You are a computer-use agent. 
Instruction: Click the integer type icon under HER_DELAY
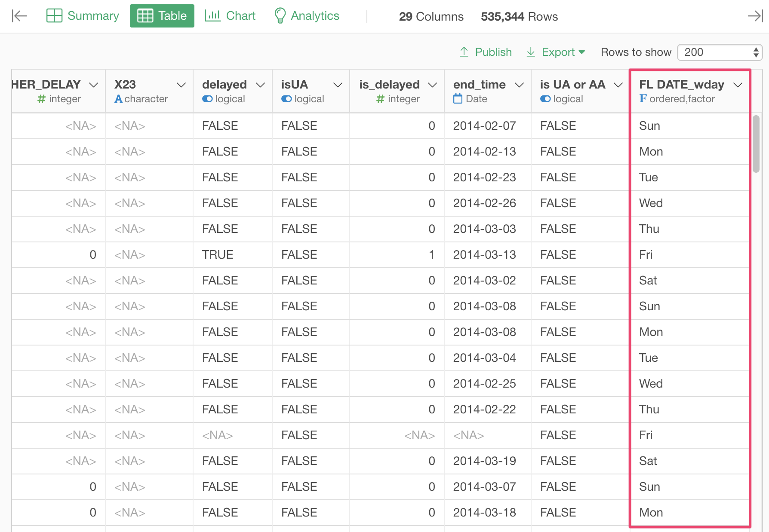point(42,99)
